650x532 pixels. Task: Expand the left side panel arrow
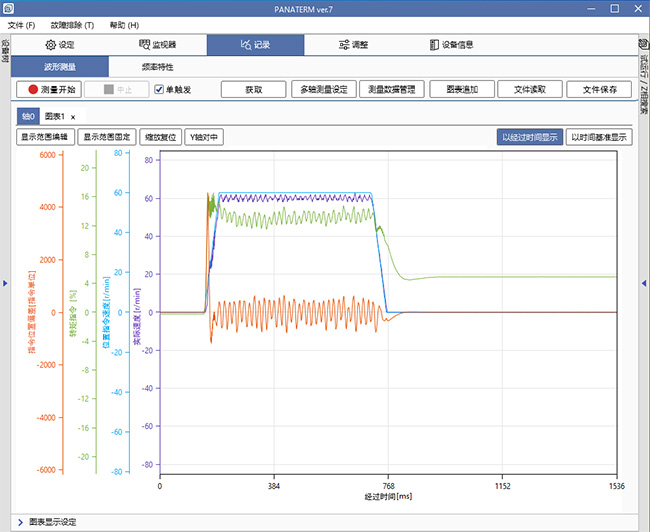click(4, 285)
